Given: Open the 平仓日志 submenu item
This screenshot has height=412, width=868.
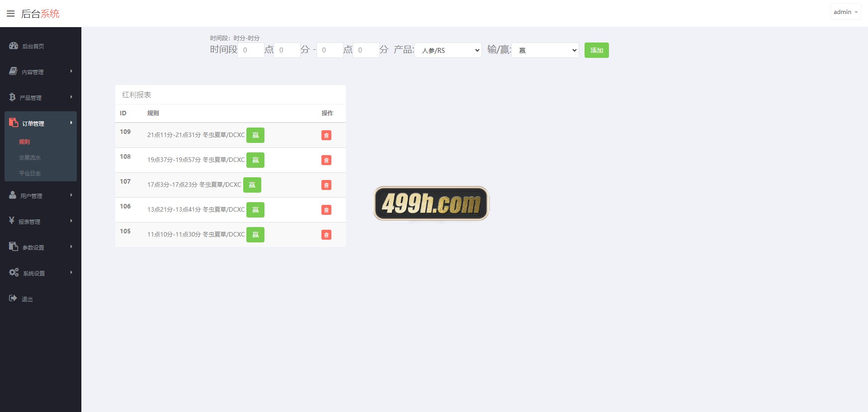Looking at the screenshot, I should (30, 174).
